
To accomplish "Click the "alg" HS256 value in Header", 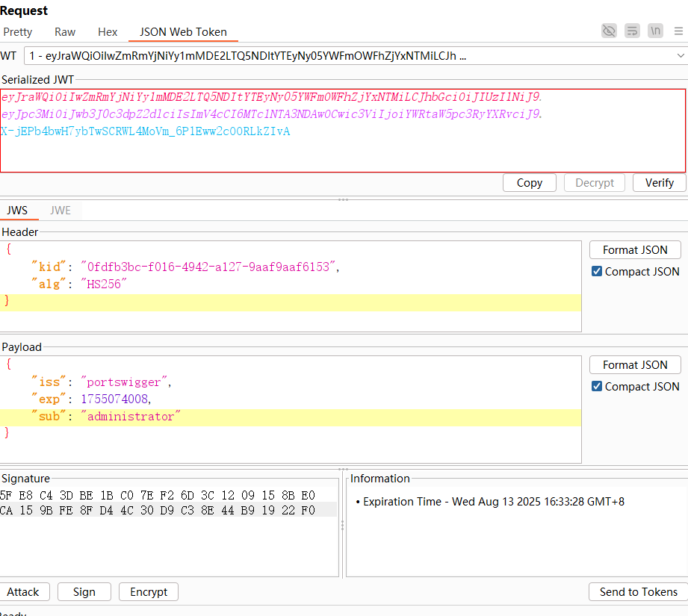I will [104, 284].
